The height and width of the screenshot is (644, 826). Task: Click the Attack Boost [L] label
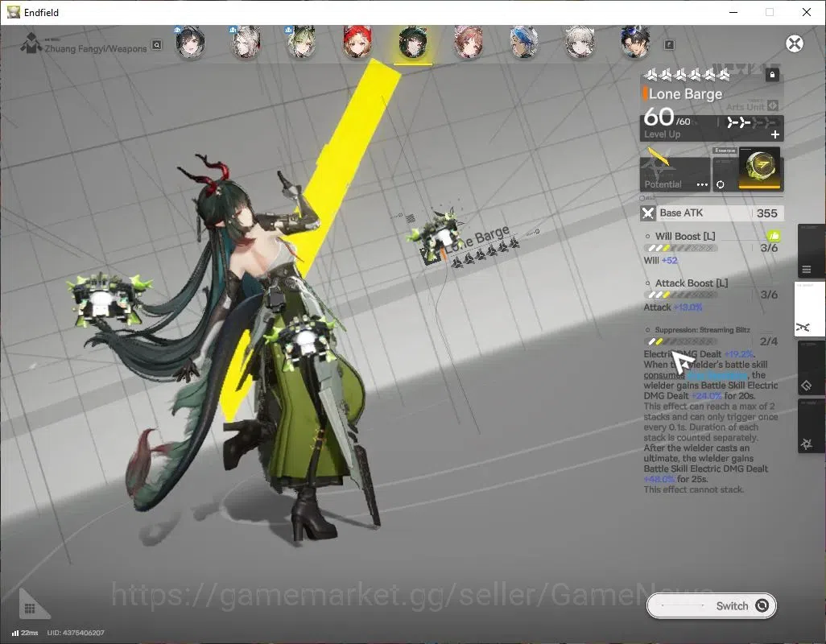[691, 283]
